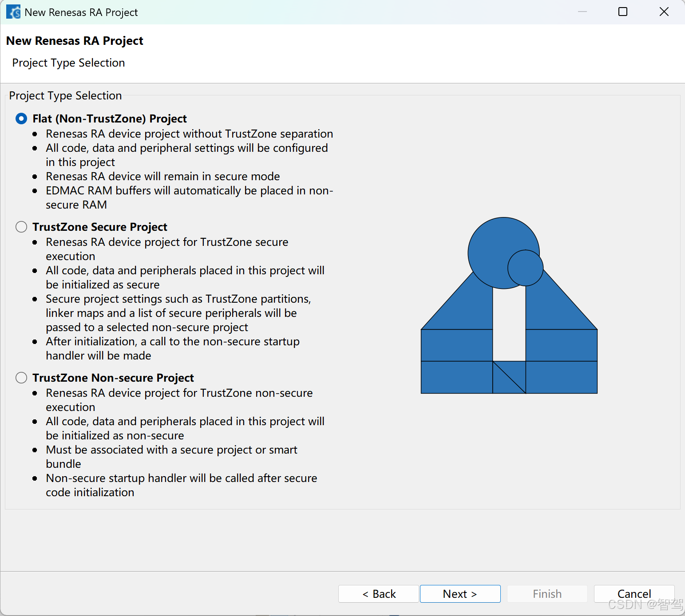Close the New Renesas RA Project dialog
The image size is (685, 616).
click(664, 12)
